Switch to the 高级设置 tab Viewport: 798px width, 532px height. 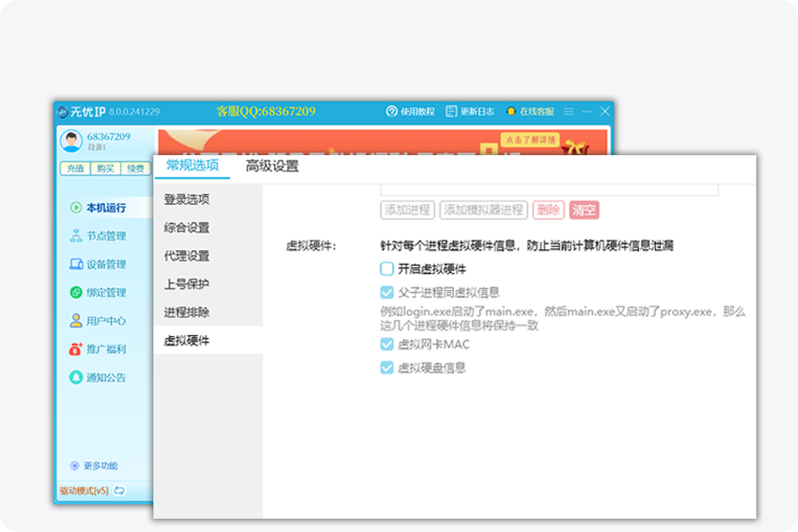pos(272,166)
